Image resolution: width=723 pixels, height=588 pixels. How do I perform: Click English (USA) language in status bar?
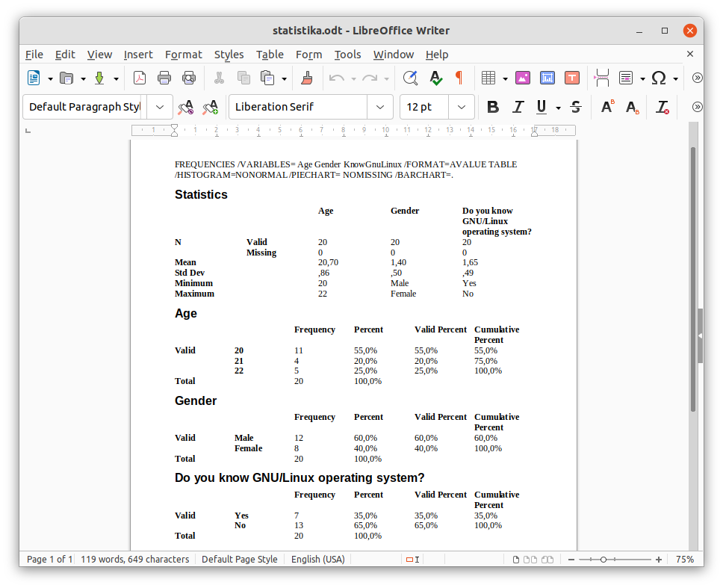tap(318, 560)
